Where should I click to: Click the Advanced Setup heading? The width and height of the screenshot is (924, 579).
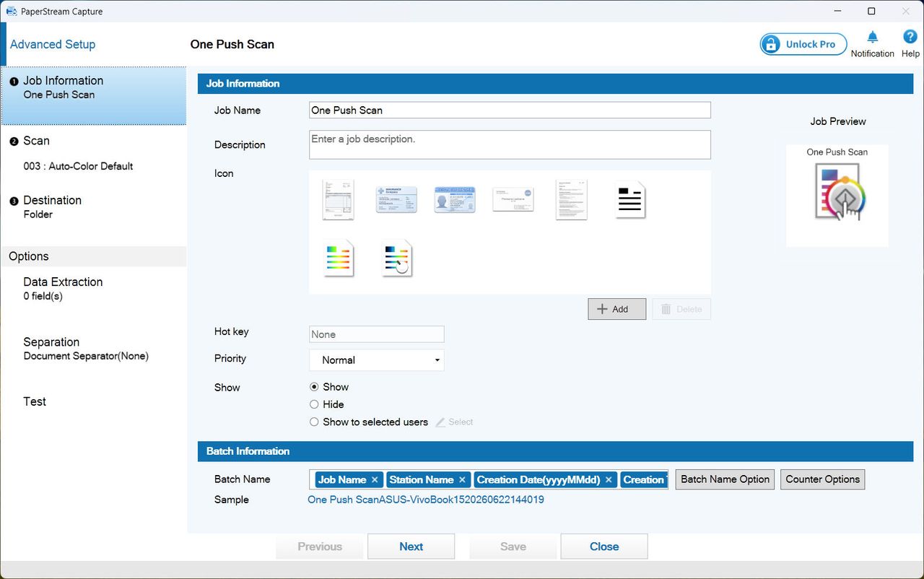53,44
